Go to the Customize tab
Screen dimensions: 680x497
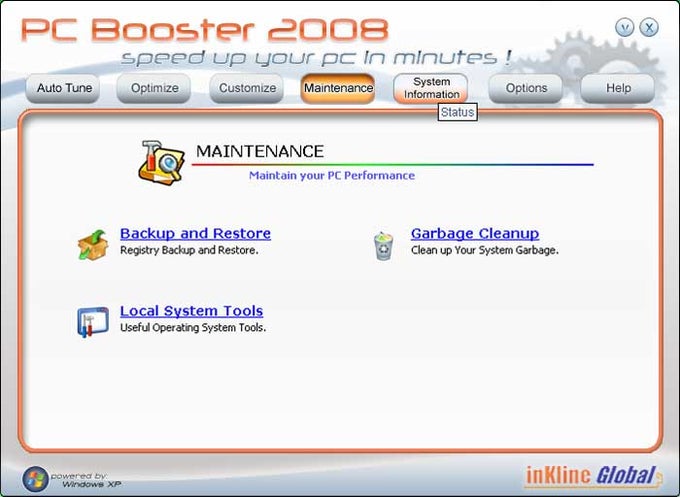247,88
